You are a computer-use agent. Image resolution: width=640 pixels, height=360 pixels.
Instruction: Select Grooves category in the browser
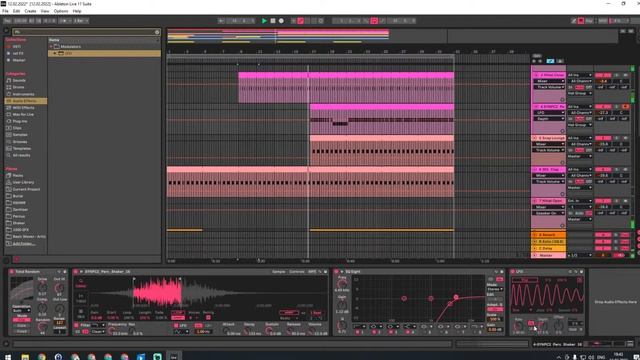coord(20,142)
